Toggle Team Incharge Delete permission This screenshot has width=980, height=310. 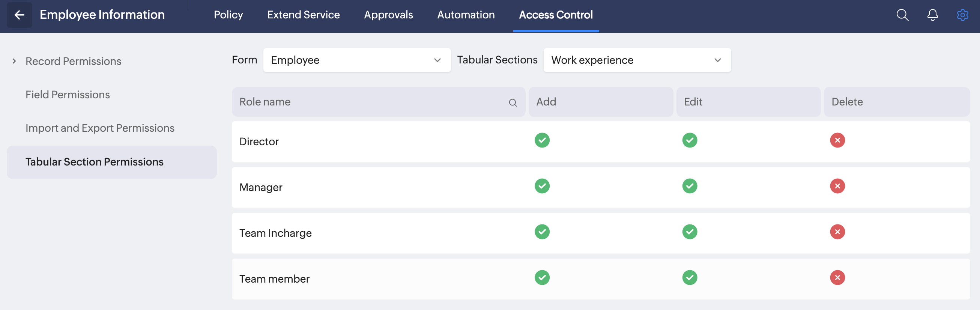coord(837,232)
